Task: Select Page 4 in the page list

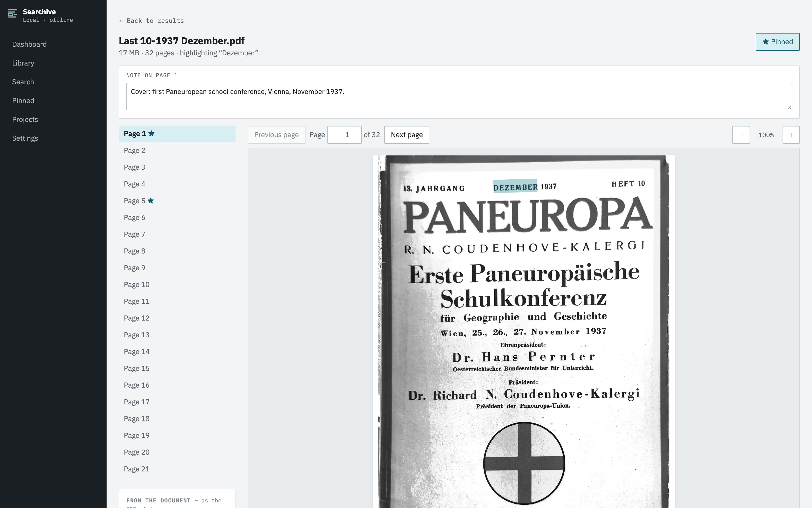Action: [177, 184]
